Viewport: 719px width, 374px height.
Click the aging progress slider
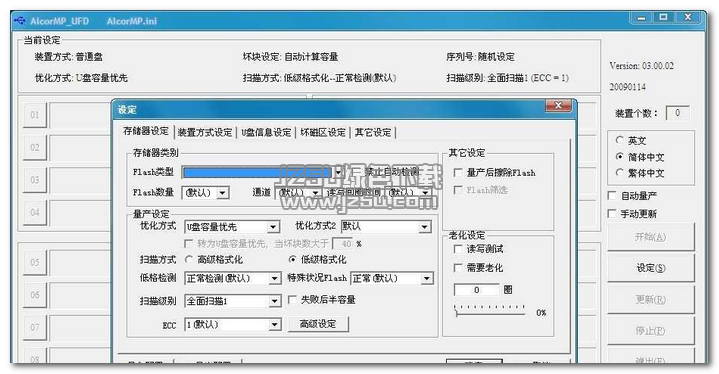click(x=489, y=310)
